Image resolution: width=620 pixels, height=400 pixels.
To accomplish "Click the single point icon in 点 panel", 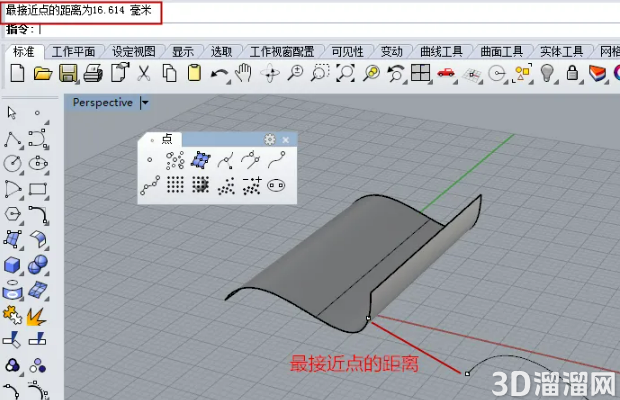I will [149, 160].
